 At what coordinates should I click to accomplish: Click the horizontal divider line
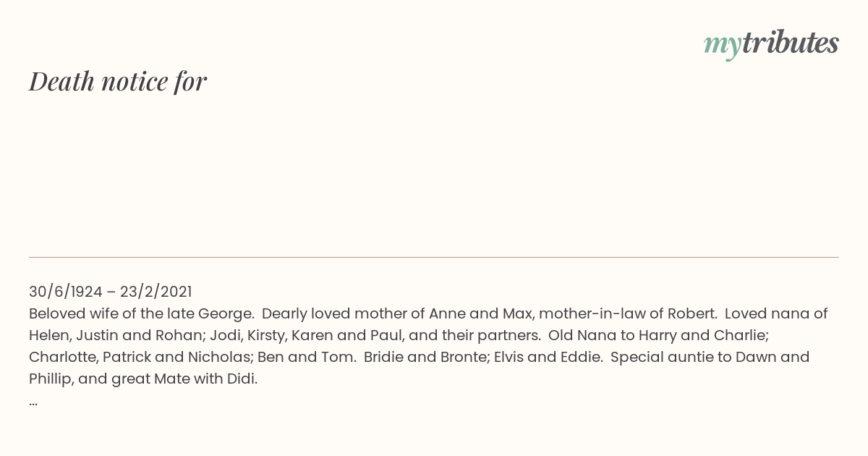434,257
